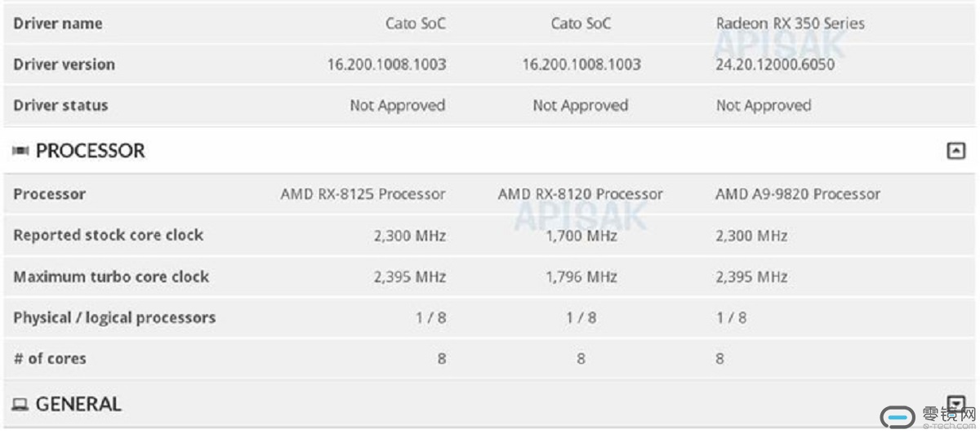Click the Radeon RX 350 Series driver name
This screenshot has width=980, height=434.
pyautogui.click(x=790, y=24)
